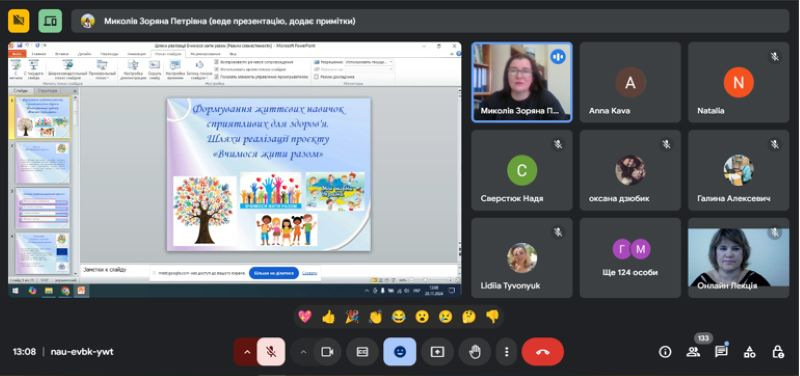Select Anna Kava participant tile
The height and width of the screenshot is (376, 800).
point(630,82)
